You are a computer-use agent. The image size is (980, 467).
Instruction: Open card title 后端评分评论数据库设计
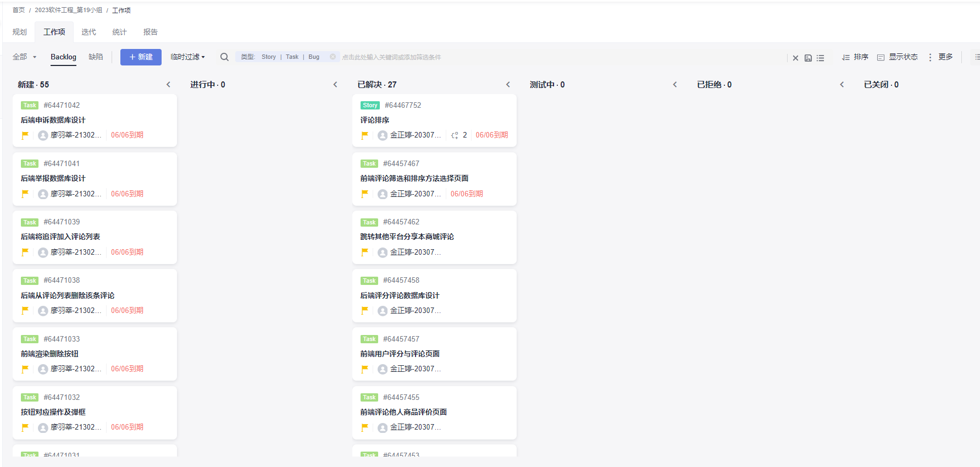click(x=400, y=295)
